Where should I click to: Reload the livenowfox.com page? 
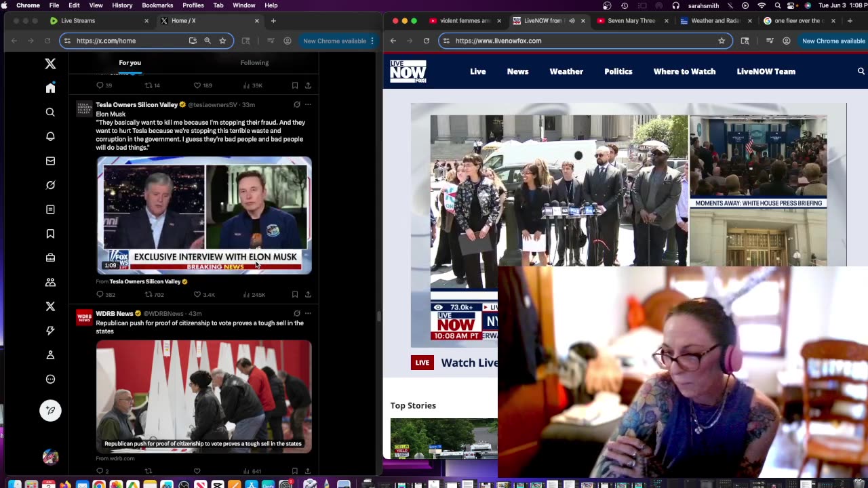[x=426, y=41]
